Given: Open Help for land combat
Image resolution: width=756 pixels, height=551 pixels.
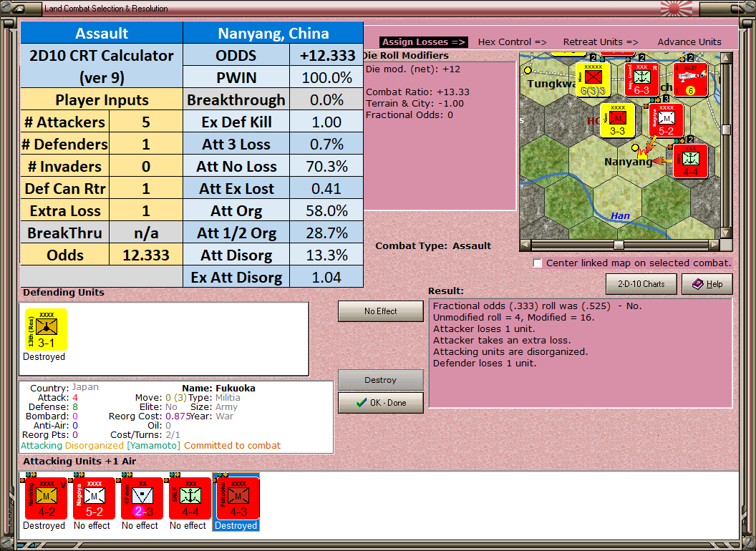Looking at the screenshot, I should (x=707, y=284).
